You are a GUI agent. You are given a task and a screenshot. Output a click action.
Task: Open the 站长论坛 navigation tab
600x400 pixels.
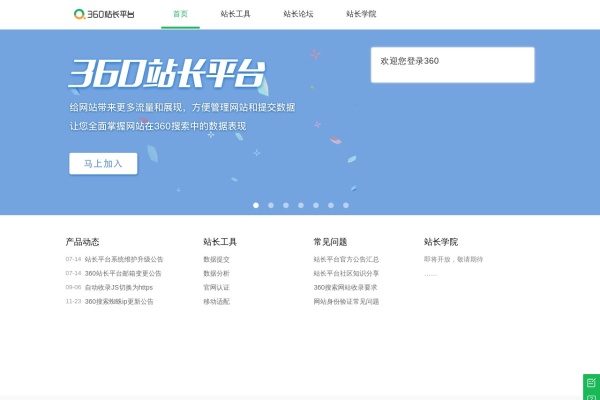click(x=298, y=14)
